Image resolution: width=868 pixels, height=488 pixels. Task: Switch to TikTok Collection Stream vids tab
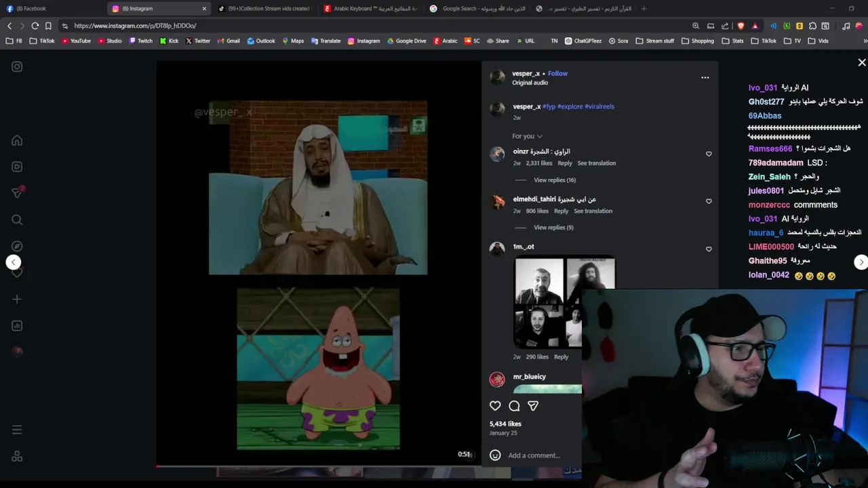tap(264, 9)
